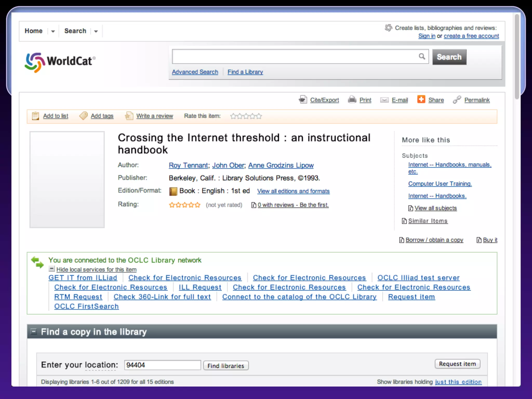Viewport: 532px width, 399px height.
Task: Click the Add to list clipboard icon
Action: [36, 116]
